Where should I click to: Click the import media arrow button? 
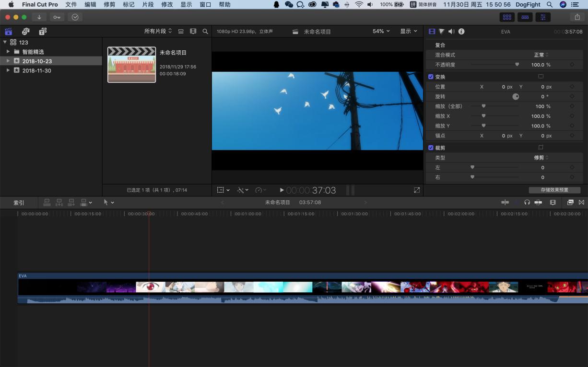tap(39, 17)
